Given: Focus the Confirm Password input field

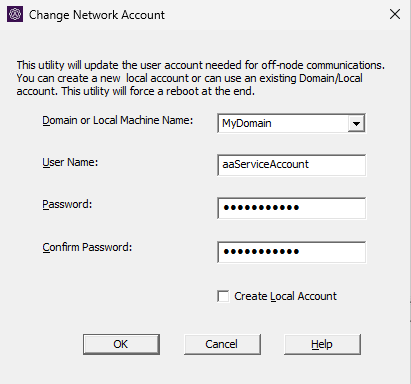Looking at the screenshot, I should click(291, 252).
